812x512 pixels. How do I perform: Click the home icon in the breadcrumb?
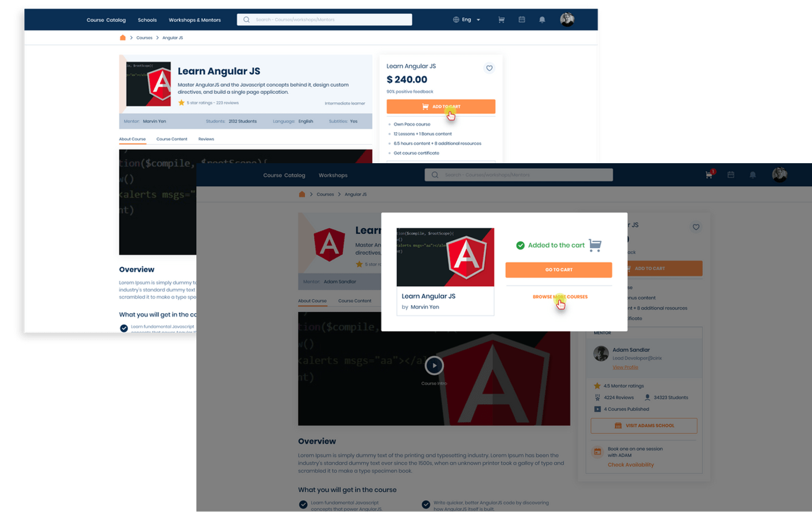[122, 37]
